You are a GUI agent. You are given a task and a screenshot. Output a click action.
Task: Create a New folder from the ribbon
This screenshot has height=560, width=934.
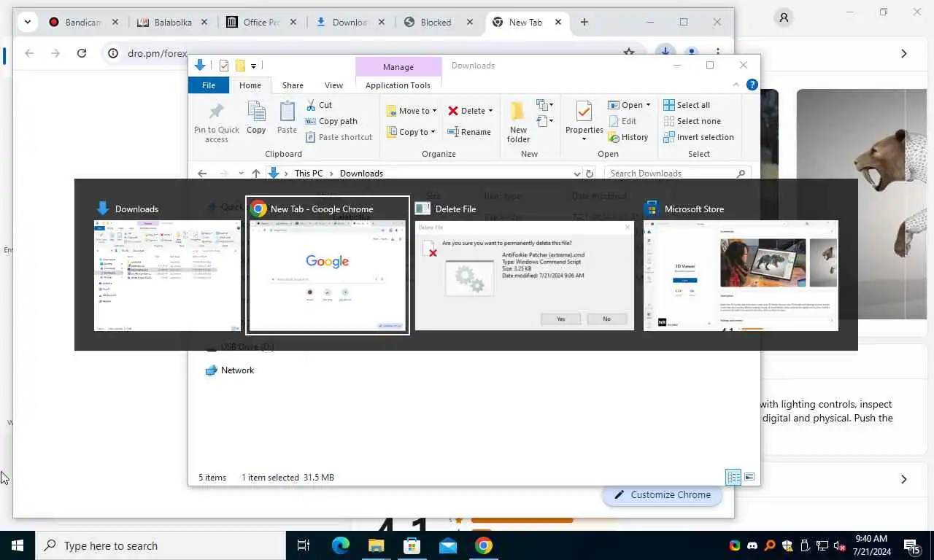click(x=518, y=122)
